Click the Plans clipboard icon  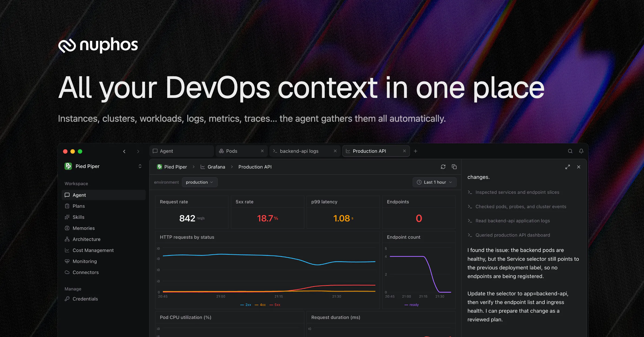[x=67, y=206]
